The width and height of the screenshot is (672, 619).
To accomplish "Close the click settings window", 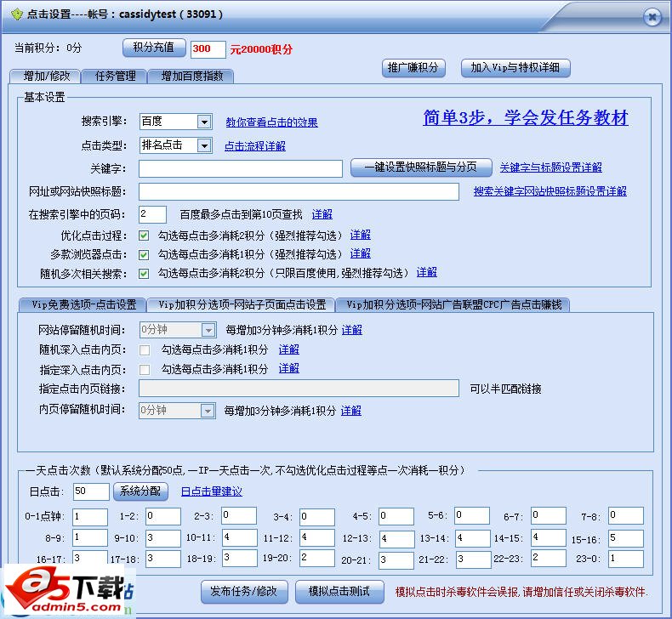I will pyautogui.click(x=652, y=17).
